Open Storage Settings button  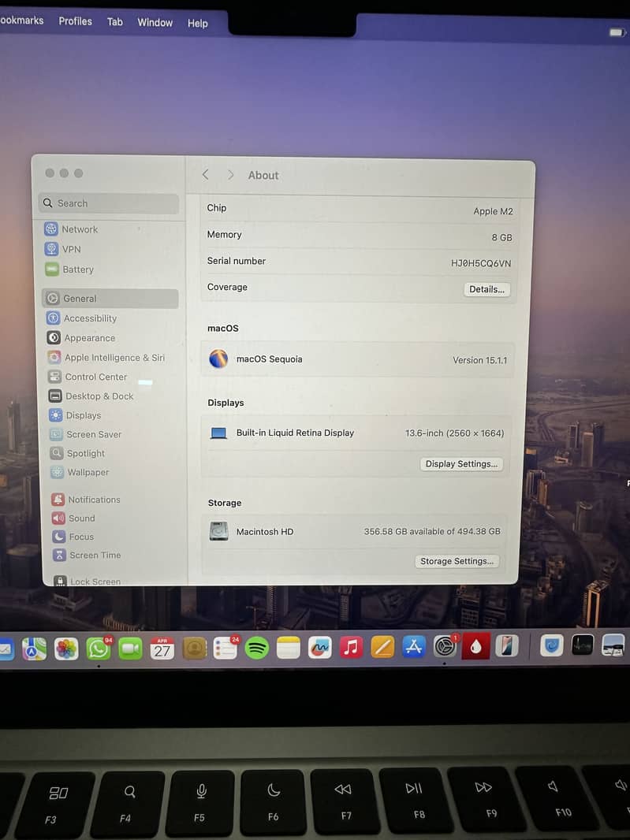click(457, 561)
